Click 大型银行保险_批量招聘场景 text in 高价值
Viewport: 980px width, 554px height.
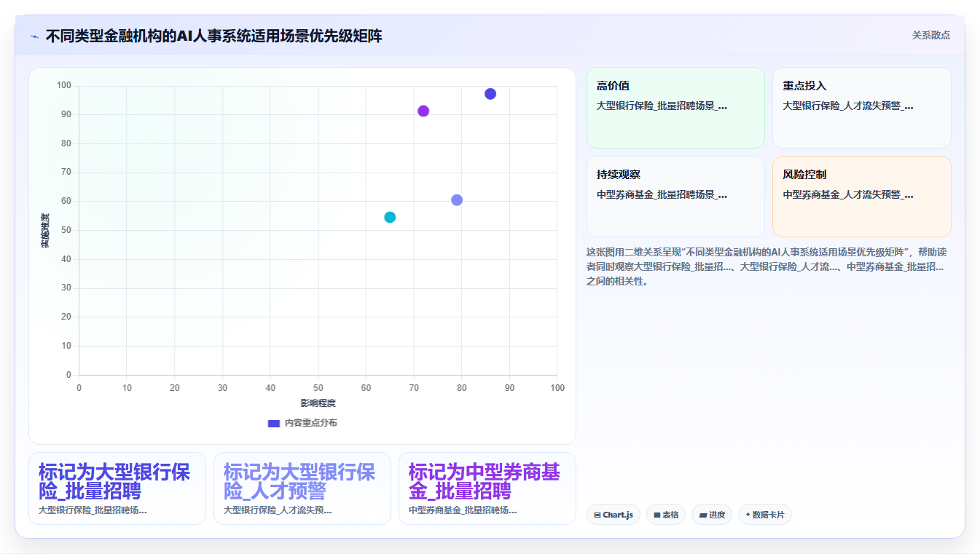(x=662, y=106)
